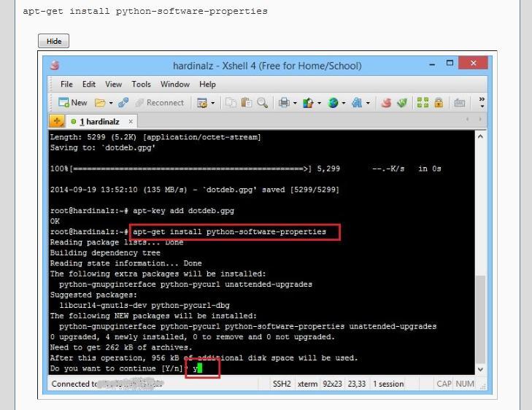The image size is (532, 410).
Task: Open the session Properties icon
Action: click(x=202, y=103)
